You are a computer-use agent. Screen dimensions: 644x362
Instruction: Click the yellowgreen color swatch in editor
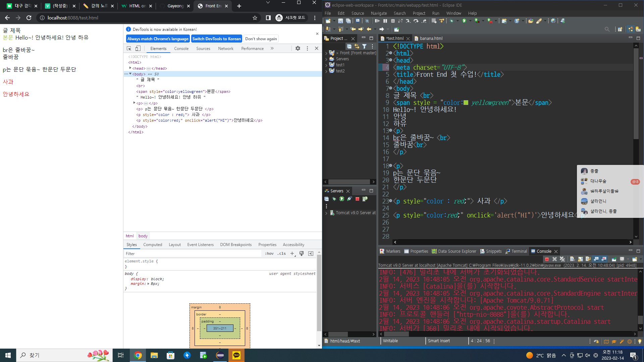coord(466,103)
